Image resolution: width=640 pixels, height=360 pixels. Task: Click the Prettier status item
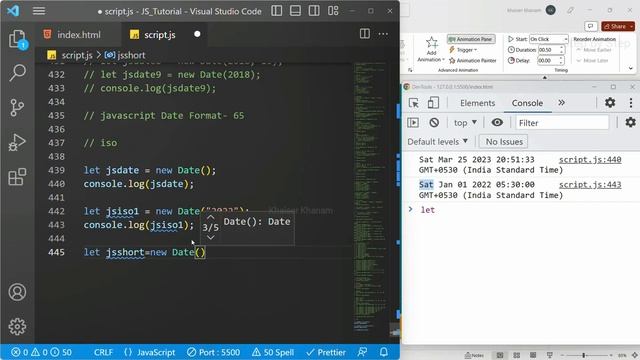pyautogui.click(x=326, y=352)
